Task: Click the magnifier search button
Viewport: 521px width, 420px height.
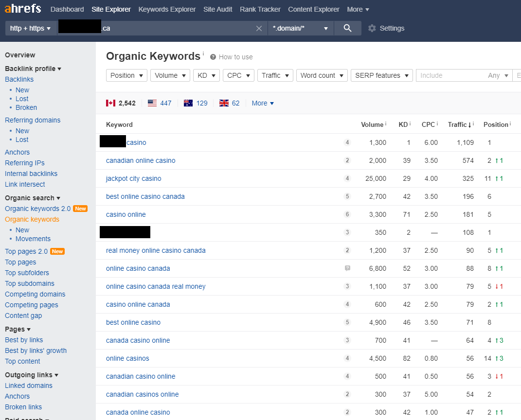Action: (x=347, y=28)
